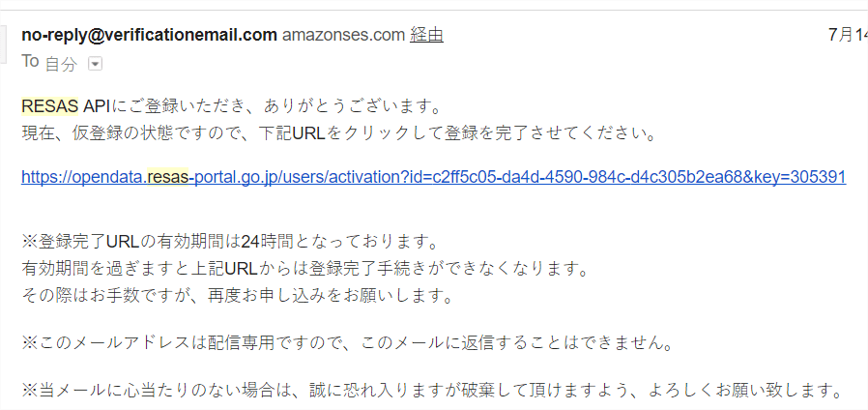Open the opendata.resas-portal.go.jp activation URL
The height and width of the screenshot is (410, 868).
point(433,177)
